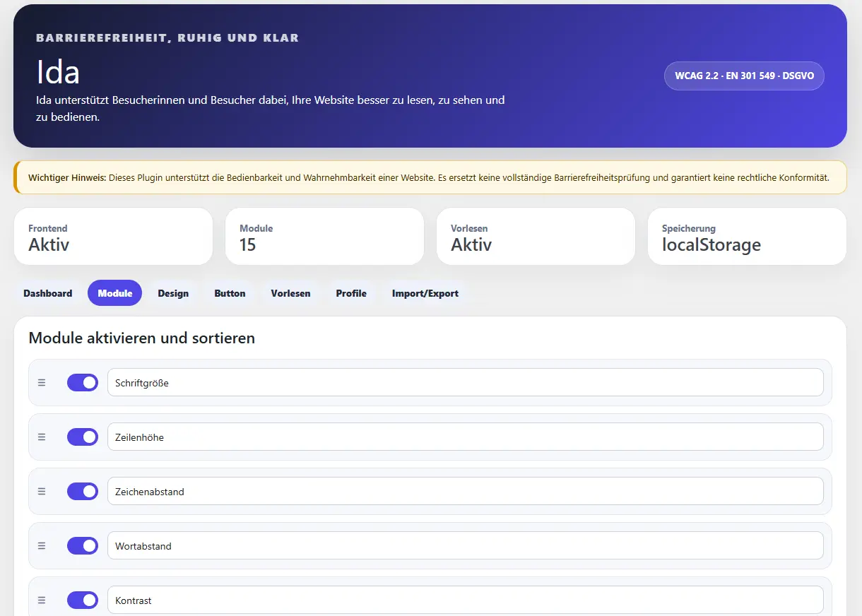Screen dimensions: 862x616
Task: Click the drag handle for Zeichenabstand row
Action: (42, 492)
